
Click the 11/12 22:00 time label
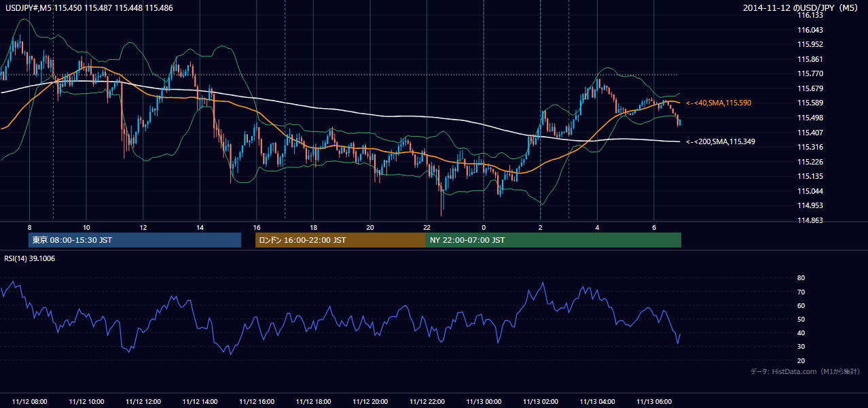pyautogui.click(x=427, y=402)
